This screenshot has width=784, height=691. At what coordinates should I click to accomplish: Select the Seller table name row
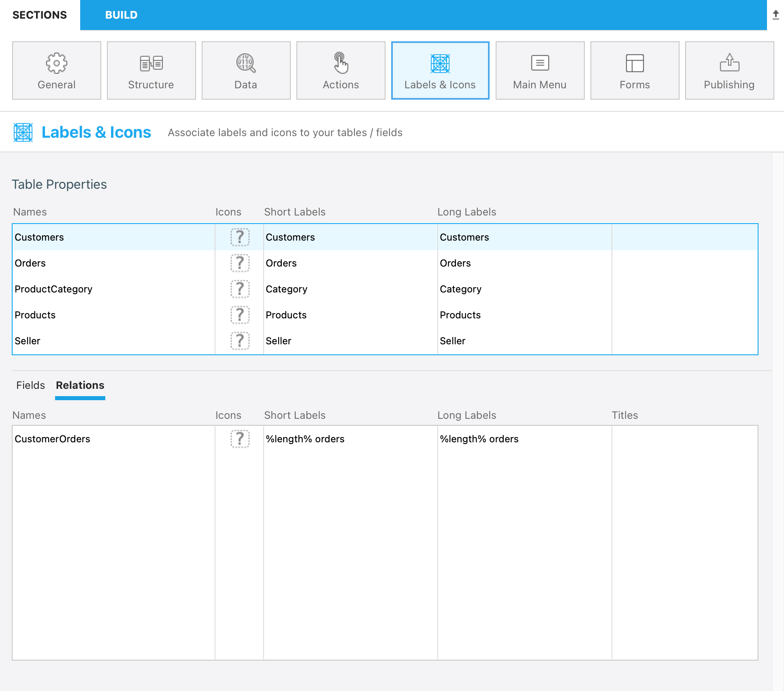pyautogui.click(x=113, y=341)
